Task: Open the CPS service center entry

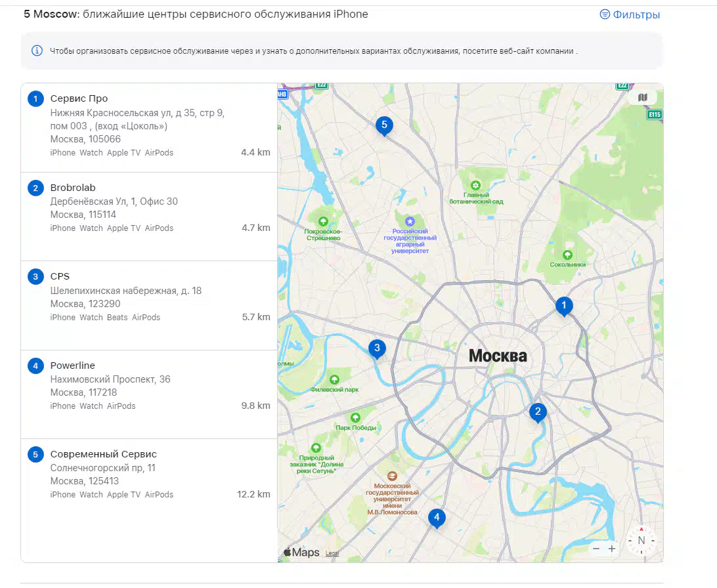Action: pos(149,306)
